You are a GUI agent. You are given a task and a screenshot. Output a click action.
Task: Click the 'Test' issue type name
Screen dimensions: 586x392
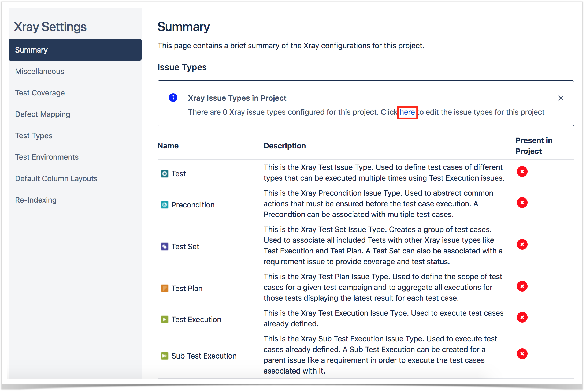coord(179,174)
